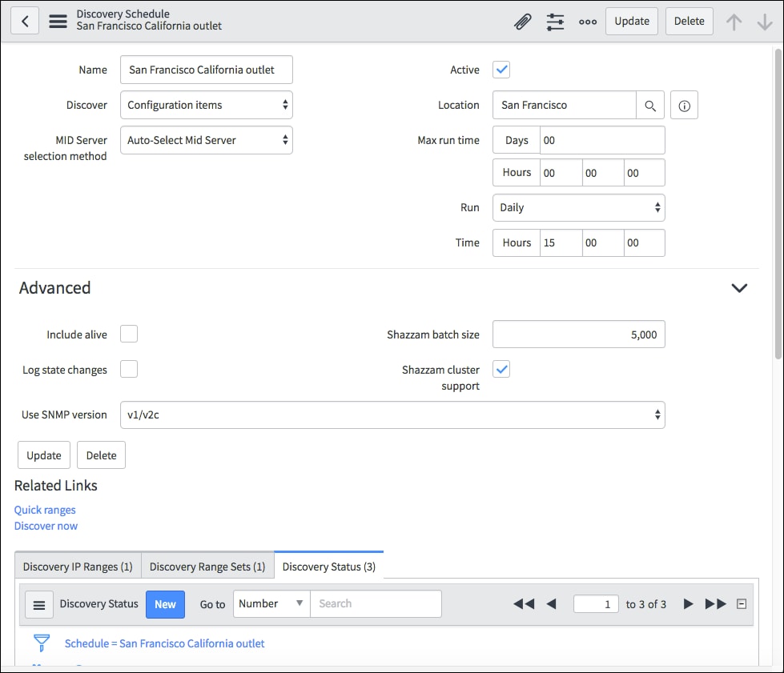Switch to Discovery IP Ranges tab
Screen dimensions: 784x673
(x=77, y=566)
